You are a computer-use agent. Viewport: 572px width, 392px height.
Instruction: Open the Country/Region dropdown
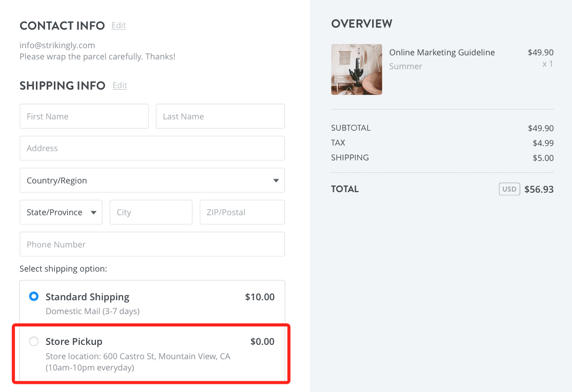(x=152, y=180)
